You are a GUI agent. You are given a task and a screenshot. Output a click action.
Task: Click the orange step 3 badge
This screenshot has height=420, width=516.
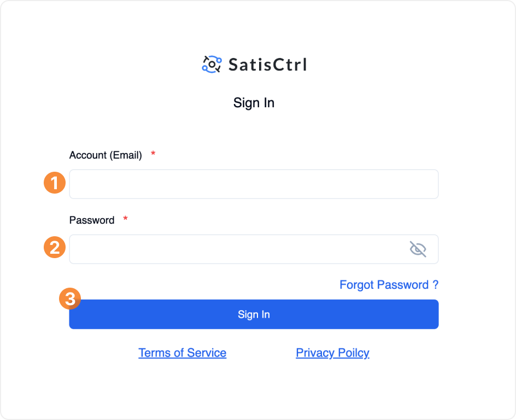70,299
